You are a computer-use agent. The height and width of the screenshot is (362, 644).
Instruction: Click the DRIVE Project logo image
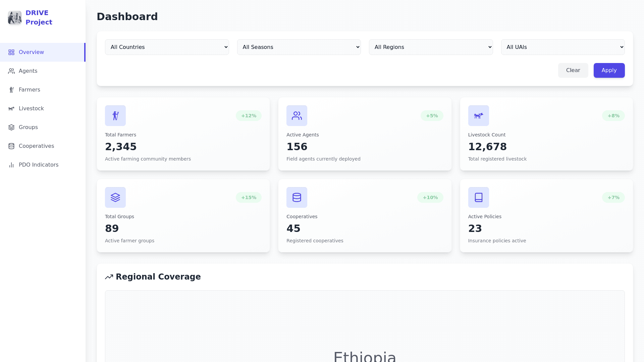point(15,17)
